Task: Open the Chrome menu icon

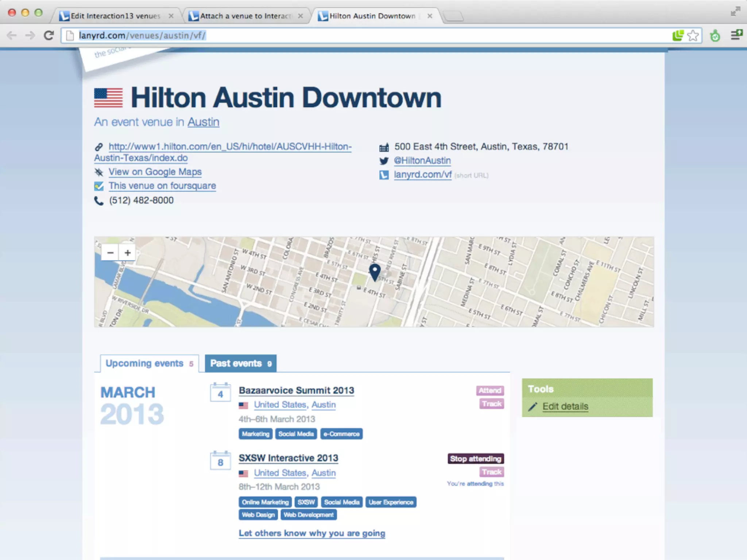Action: point(736,35)
